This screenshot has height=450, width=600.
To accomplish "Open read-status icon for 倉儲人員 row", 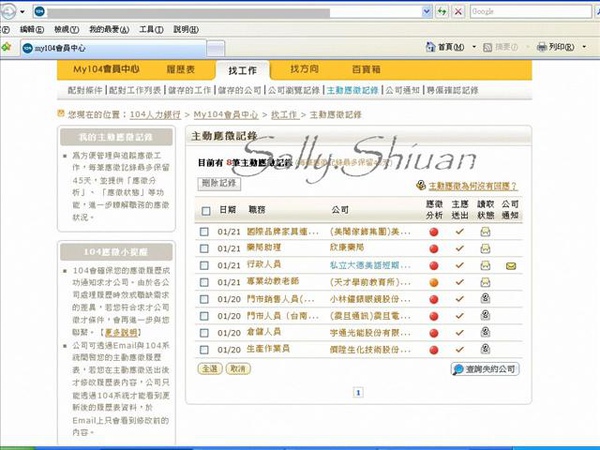I will coord(485,332).
